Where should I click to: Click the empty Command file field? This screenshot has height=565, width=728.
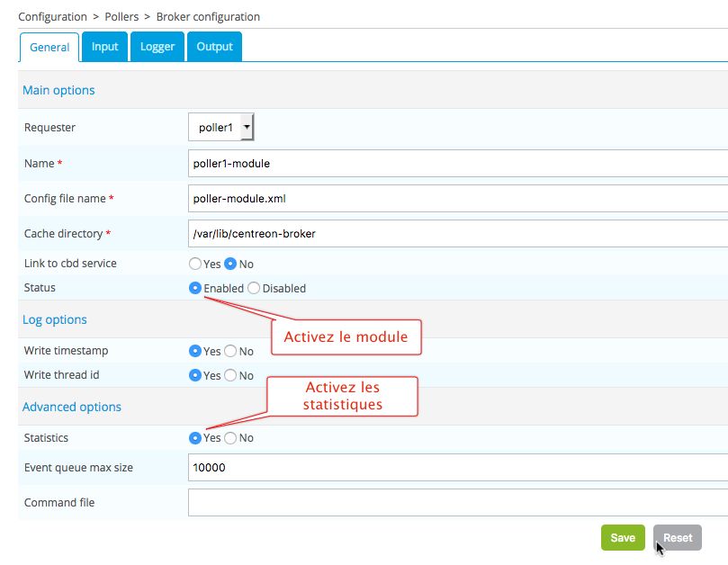coord(457,503)
